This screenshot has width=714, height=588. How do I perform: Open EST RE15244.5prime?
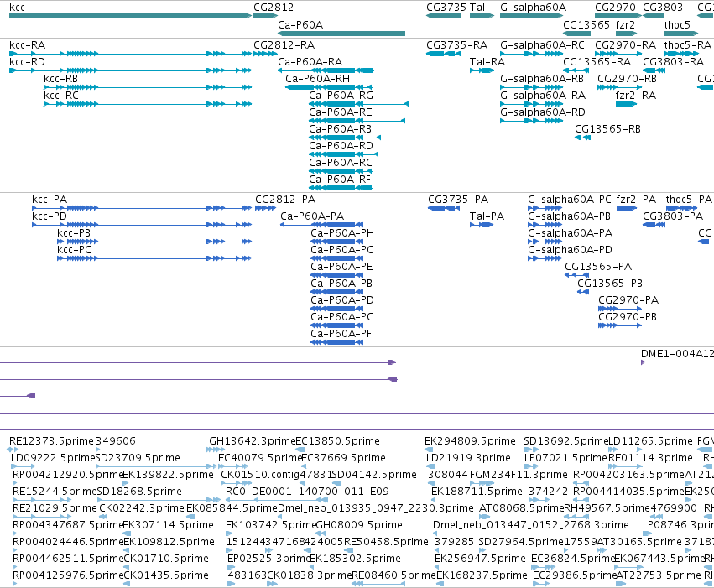pyautogui.click(x=55, y=492)
